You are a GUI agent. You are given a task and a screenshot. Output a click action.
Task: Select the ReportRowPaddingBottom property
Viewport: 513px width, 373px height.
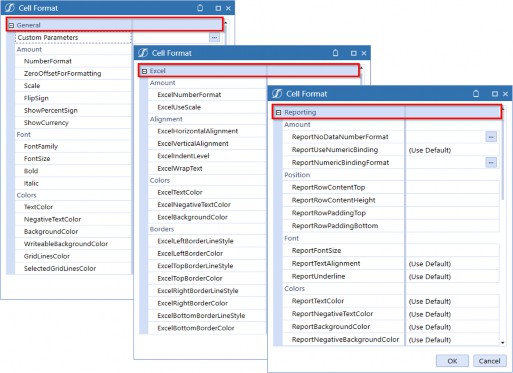(x=335, y=226)
